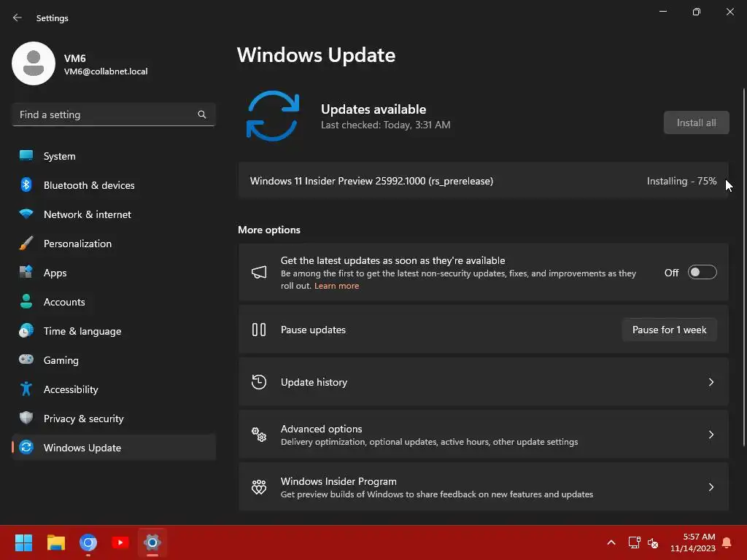Click the Windows Update sync icon in sidebar
747x560 pixels.
[26, 447]
